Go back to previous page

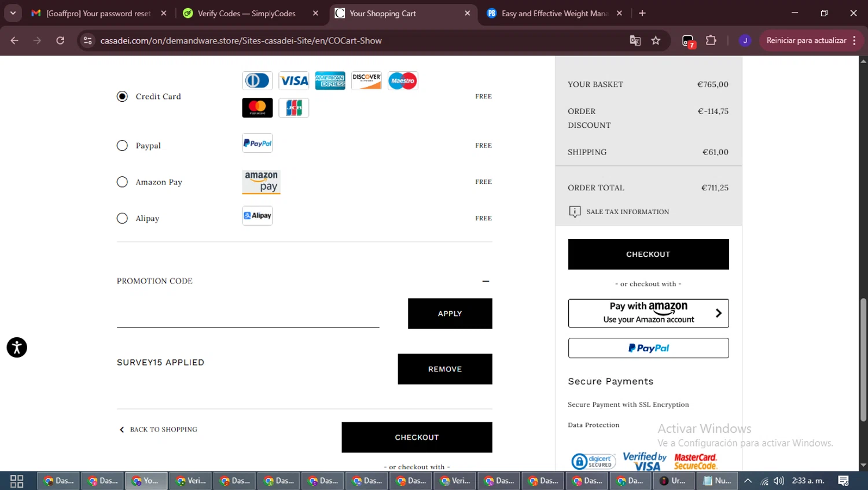tap(14, 40)
